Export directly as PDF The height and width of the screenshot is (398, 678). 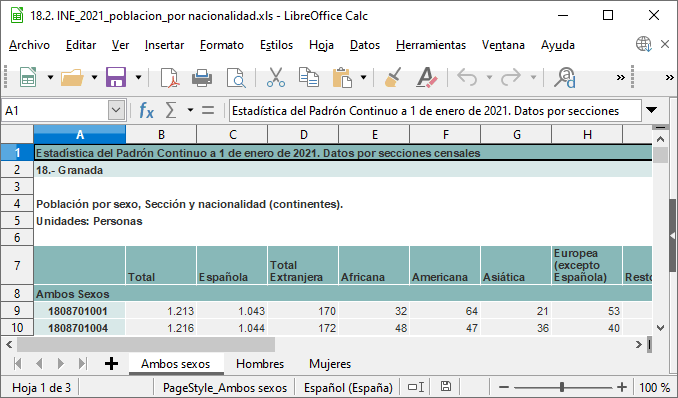(170, 78)
